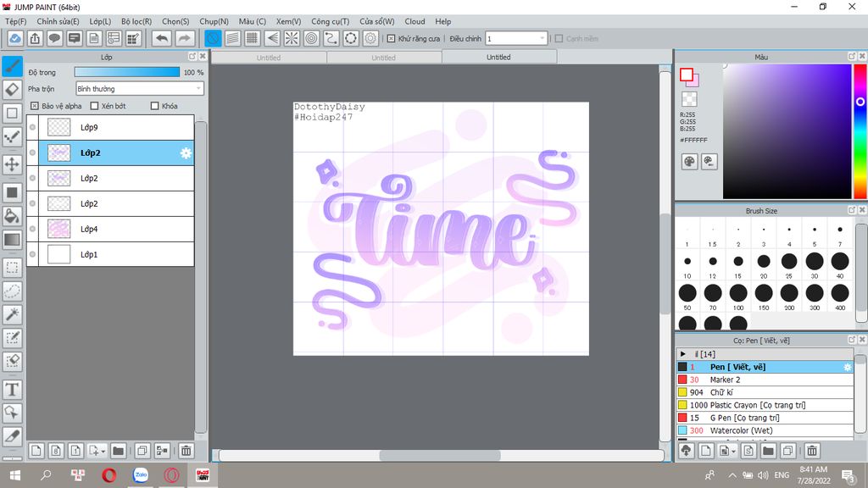Image resolution: width=868 pixels, height=488 pixels.
Task: Adjust Độ trong opacity slider
Action: (x=127, y=72)
